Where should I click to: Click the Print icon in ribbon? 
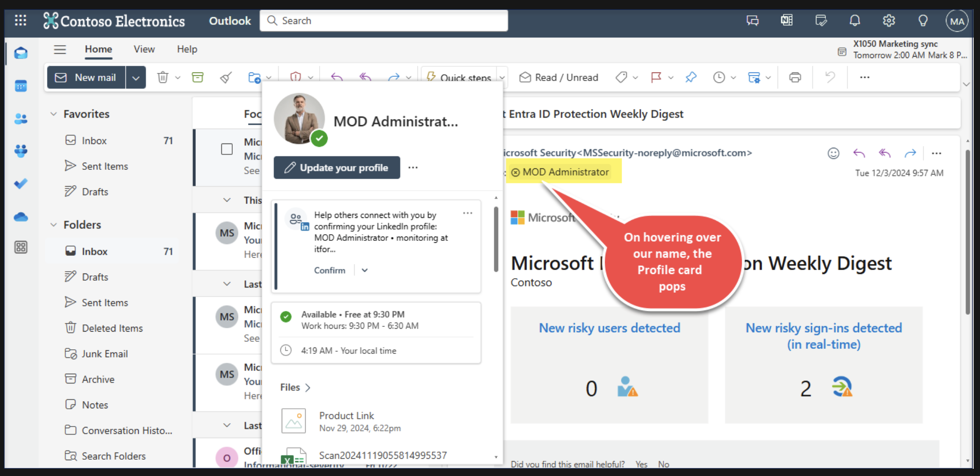click(795, 77)
